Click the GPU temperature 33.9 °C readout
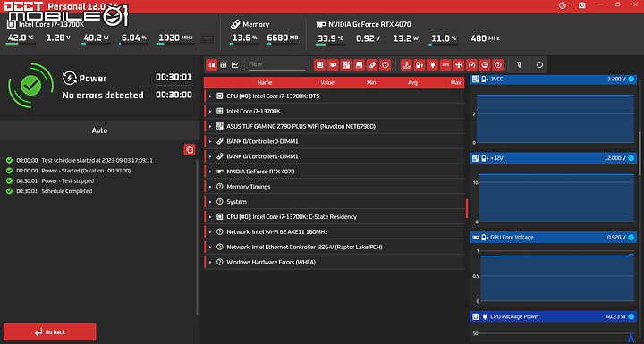The height and width of the screenshot is (344, 644). (330, 38)
